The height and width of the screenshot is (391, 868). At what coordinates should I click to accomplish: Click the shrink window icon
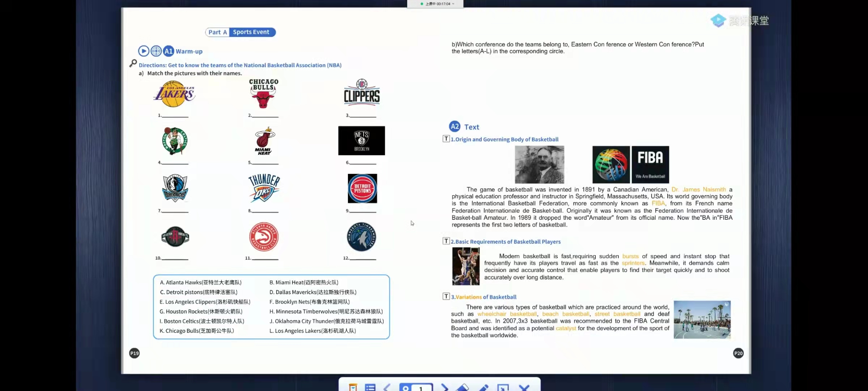503,387
